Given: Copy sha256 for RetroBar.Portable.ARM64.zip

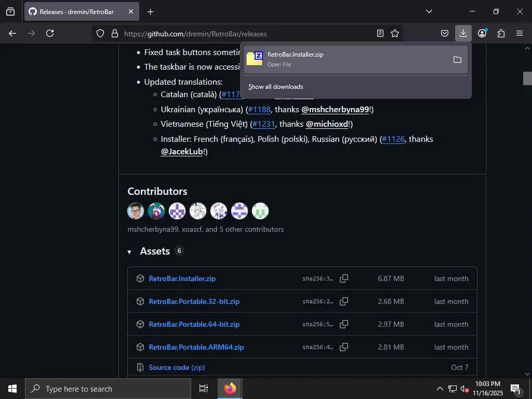Looking at the screenshot, I should tap(344, 347).
